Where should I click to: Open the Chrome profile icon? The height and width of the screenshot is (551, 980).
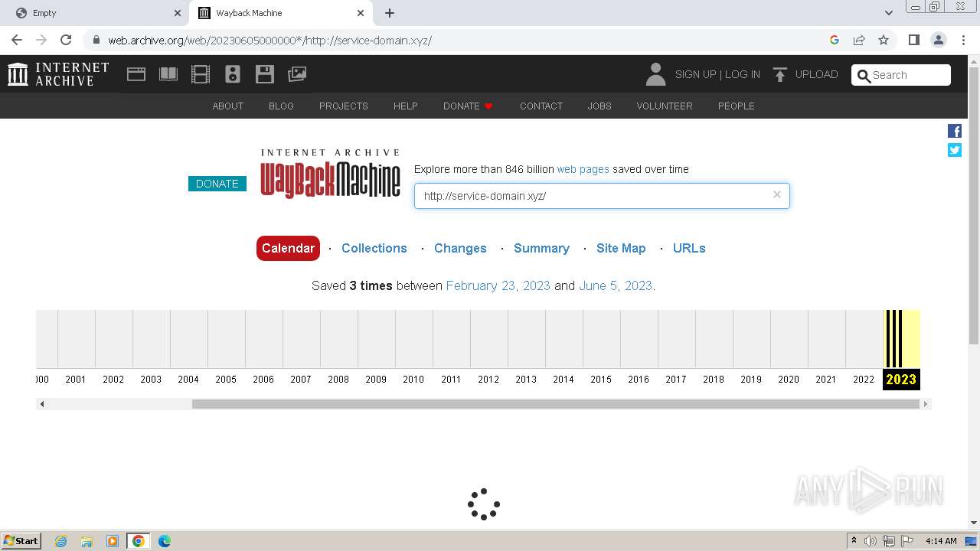pyautogui.click(x=938, y=40)
